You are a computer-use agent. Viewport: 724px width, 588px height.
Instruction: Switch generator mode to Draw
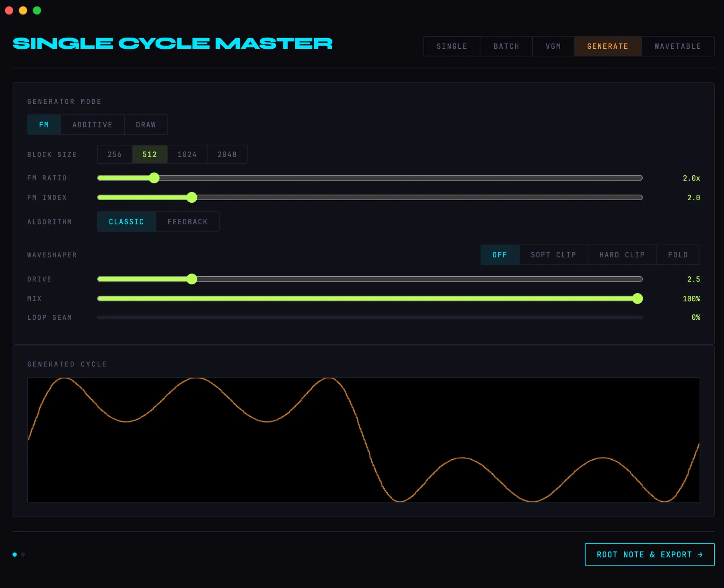point(146,125)
